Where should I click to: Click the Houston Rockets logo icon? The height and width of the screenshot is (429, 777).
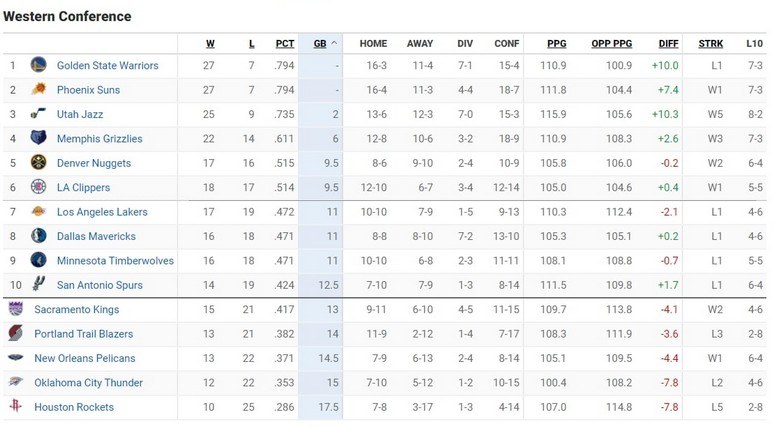(16, 407)
